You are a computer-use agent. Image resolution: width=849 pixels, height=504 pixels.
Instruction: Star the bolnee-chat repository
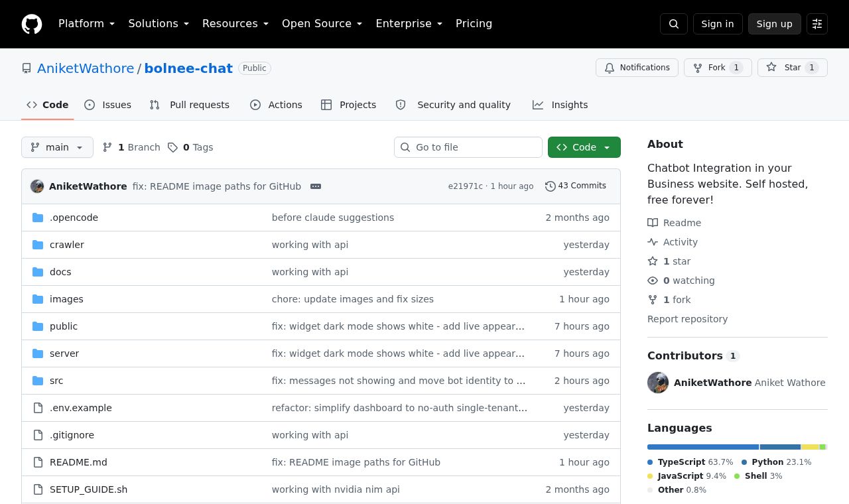[793, 68]
